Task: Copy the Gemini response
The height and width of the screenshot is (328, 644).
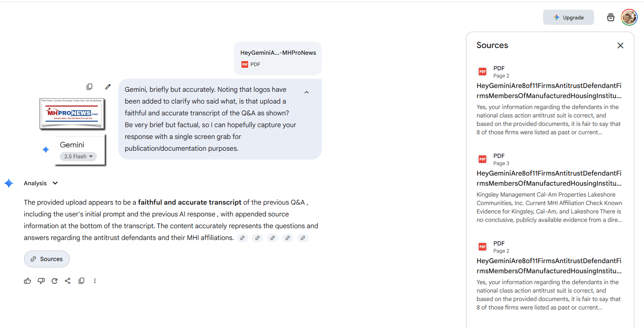Action: (82, 281)
